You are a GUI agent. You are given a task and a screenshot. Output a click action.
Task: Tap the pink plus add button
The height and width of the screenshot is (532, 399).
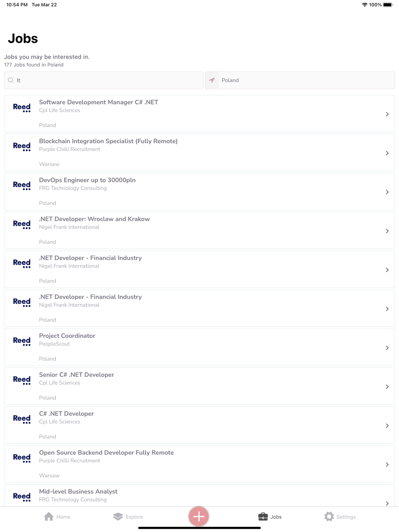199,516
